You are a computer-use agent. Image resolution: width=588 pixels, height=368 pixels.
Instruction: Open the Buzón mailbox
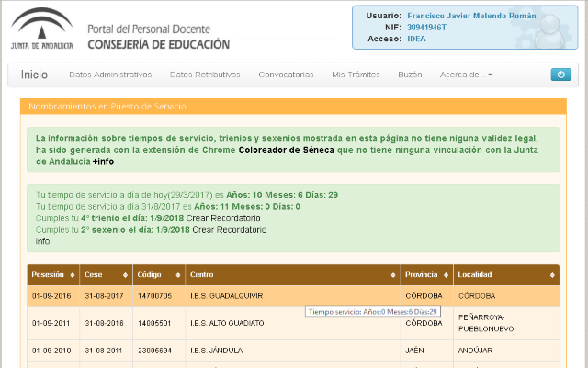click(x=410, y=75)
